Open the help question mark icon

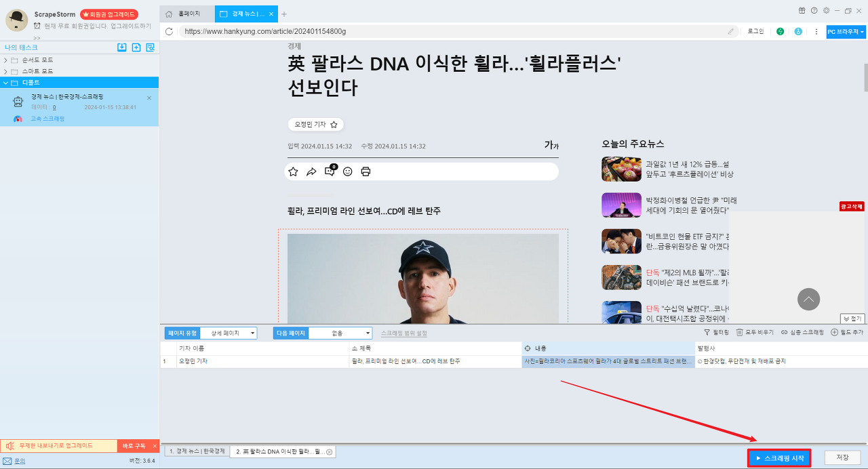(x=814, y=10)
